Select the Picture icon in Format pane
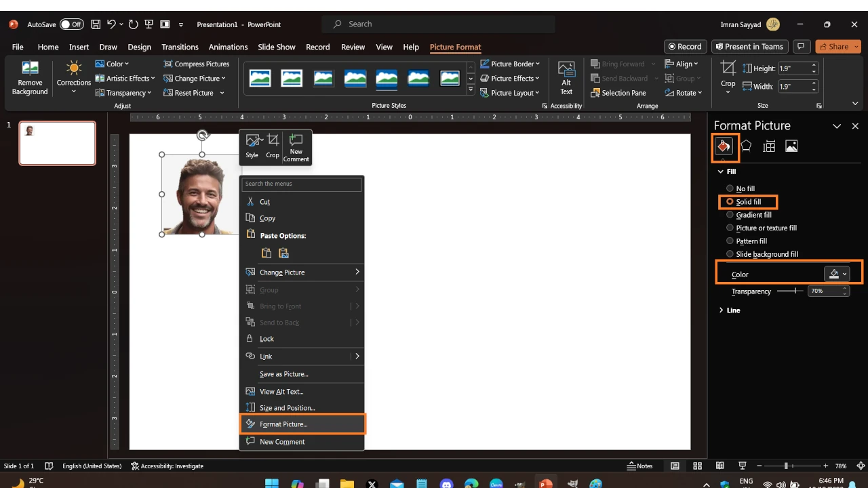This screenshot has height=488, width=868. [x=791, y=146]
